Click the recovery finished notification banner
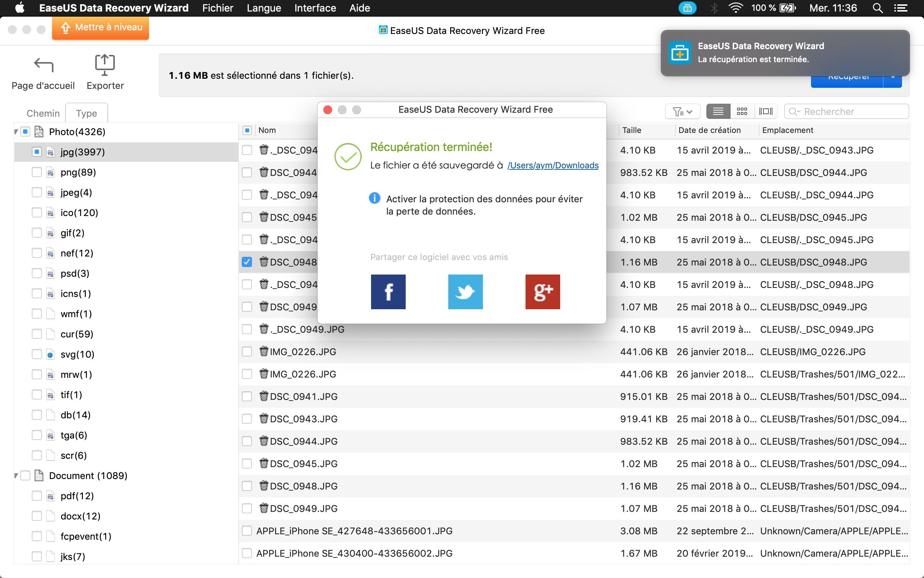Image resolution: width=924 pixels, height=578 pixels. (785, 53)
